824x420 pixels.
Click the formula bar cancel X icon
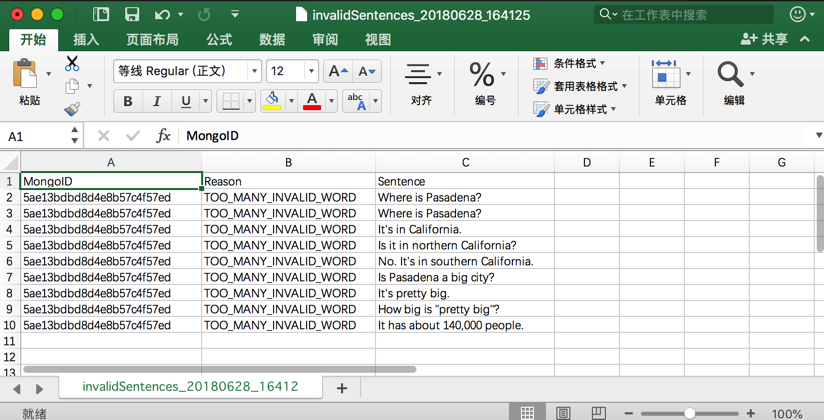[104, 136]
